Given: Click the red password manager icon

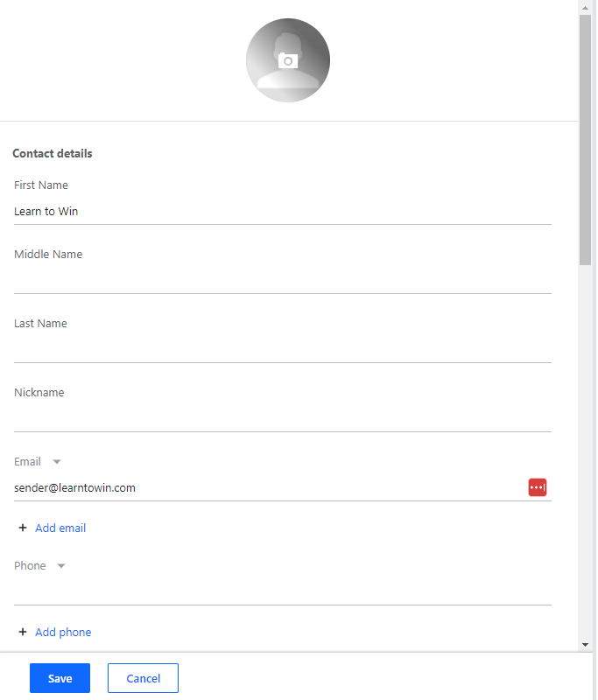Looking at the screenshot, I should tap(537, 487).
